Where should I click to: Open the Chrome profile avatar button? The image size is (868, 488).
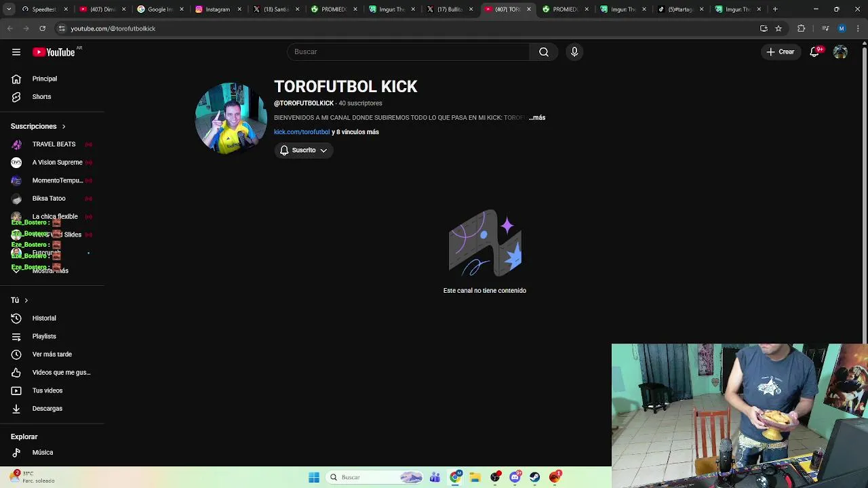tap(842, 28)
